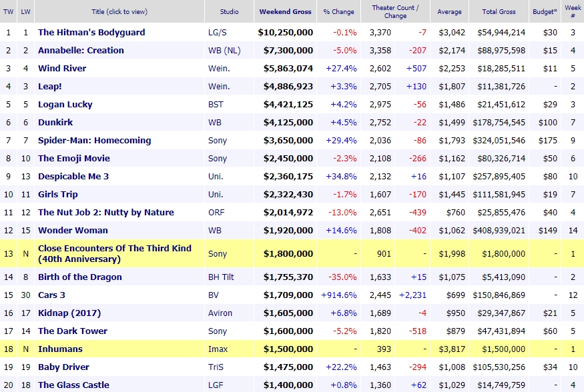The image size is (584, 392).
Task: Click the WB (NL) studio cell
Action: (x=224, y=50)
